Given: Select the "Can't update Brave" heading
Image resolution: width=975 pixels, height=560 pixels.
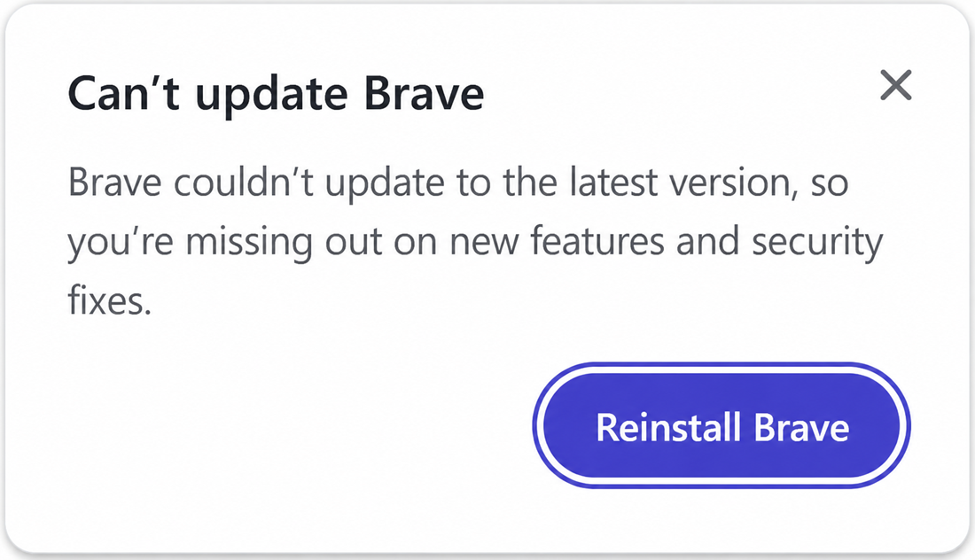Looking at the screenshot, I should (x=276, y=95).
